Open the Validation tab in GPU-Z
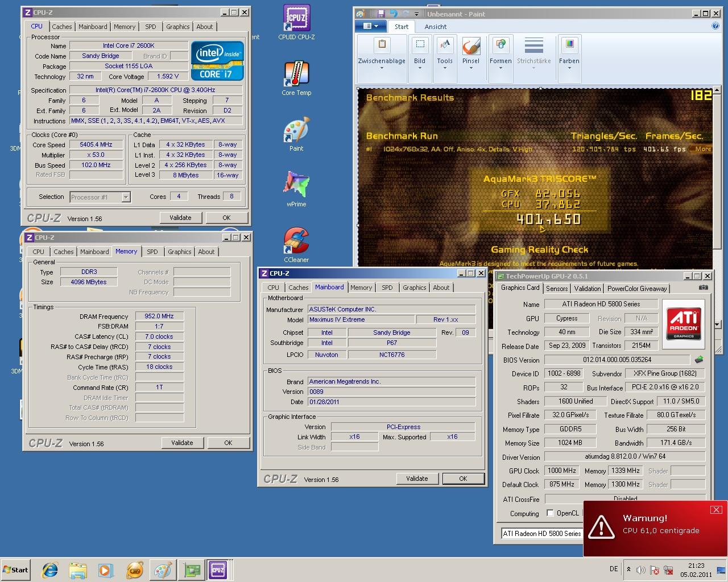The height and width of the screenshot is (582, 728). click(x=588, y=288)
